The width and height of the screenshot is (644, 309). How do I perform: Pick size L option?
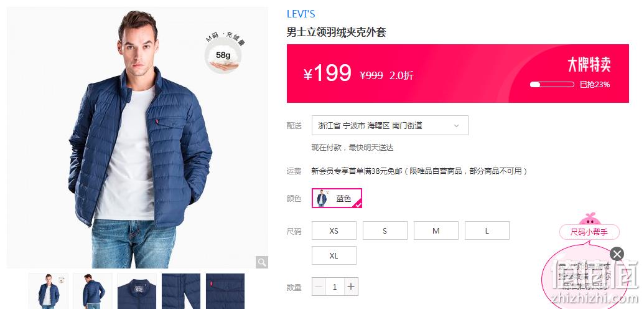[487, 231]
